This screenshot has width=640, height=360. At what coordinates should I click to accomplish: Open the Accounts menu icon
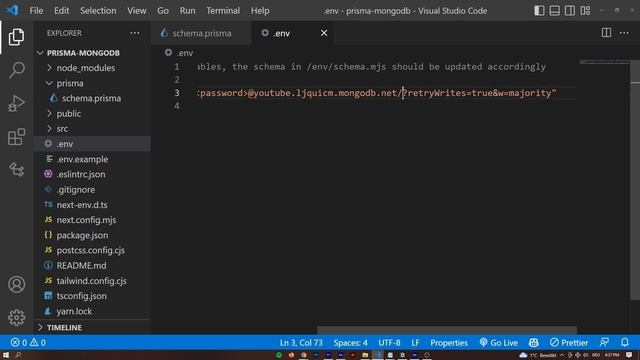tap(16, 284)
